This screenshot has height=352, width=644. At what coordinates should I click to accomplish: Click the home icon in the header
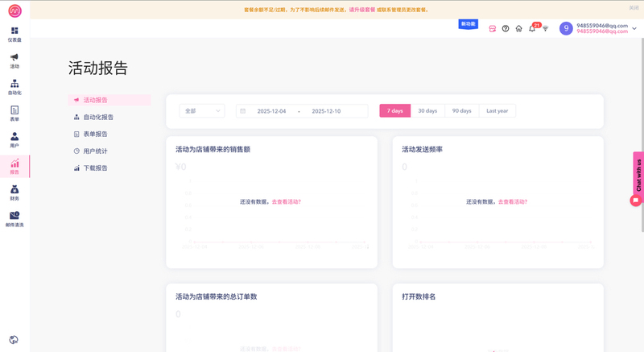point(518,28)
